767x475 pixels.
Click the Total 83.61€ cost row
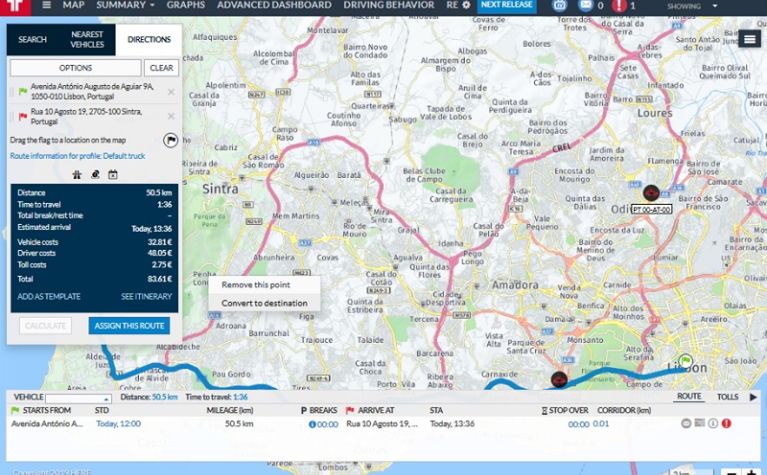94,279
